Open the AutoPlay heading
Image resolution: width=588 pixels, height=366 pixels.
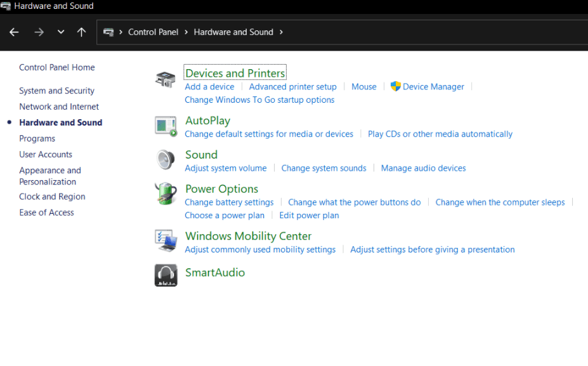[x=208, y=121]
